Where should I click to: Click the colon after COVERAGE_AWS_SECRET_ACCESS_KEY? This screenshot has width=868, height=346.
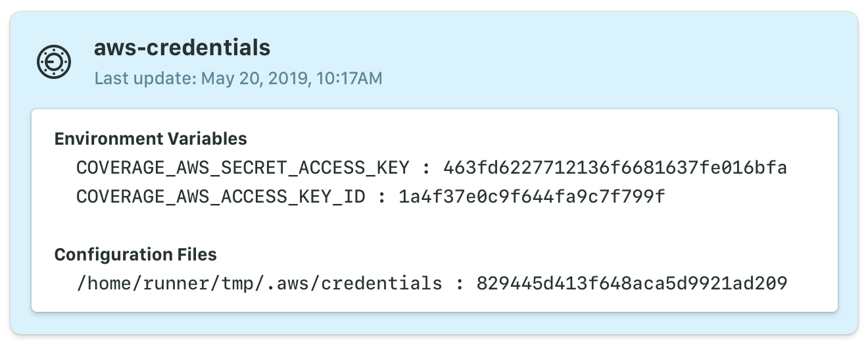point(426,168)
